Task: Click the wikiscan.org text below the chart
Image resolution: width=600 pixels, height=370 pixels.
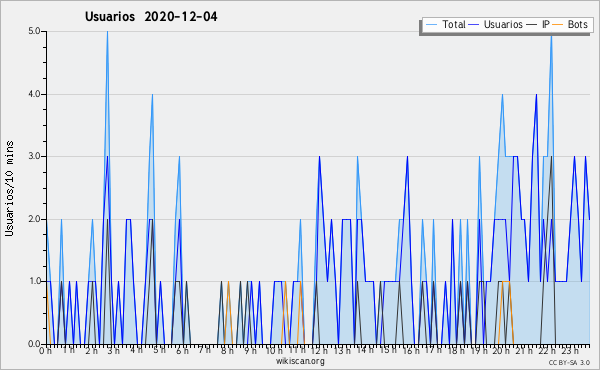Action: coord(300,361)
